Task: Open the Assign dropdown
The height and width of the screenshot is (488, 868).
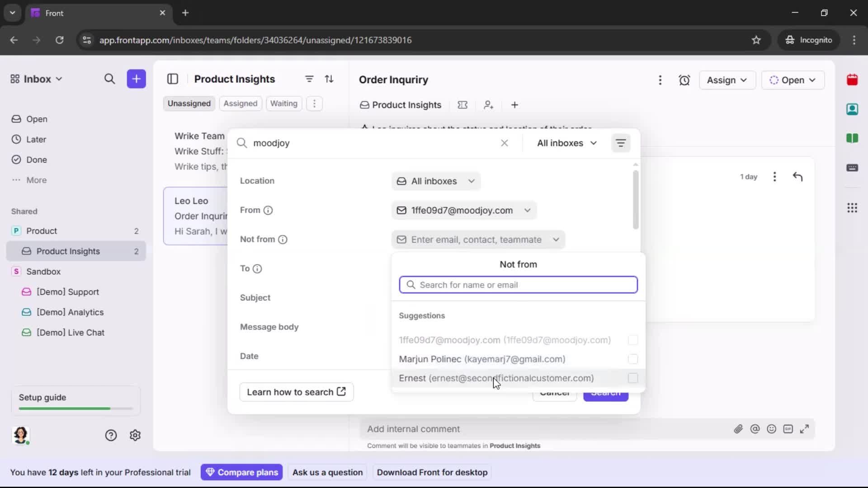Action: point(727,80)
